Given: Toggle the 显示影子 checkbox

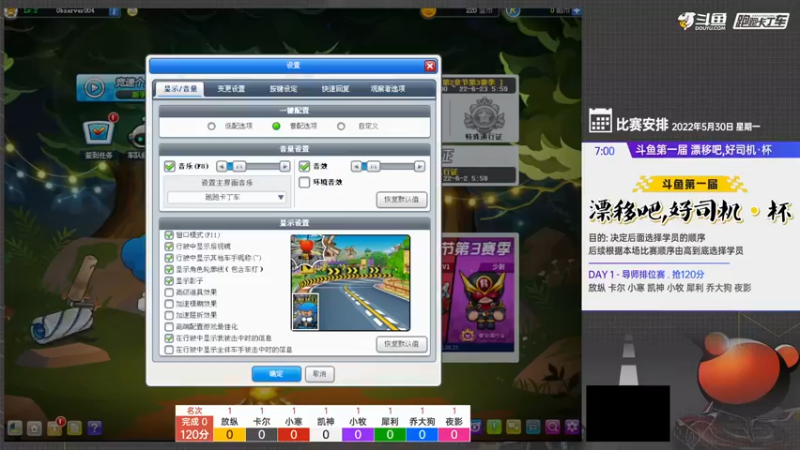Looking at the screenshot, I should [169, 281].
